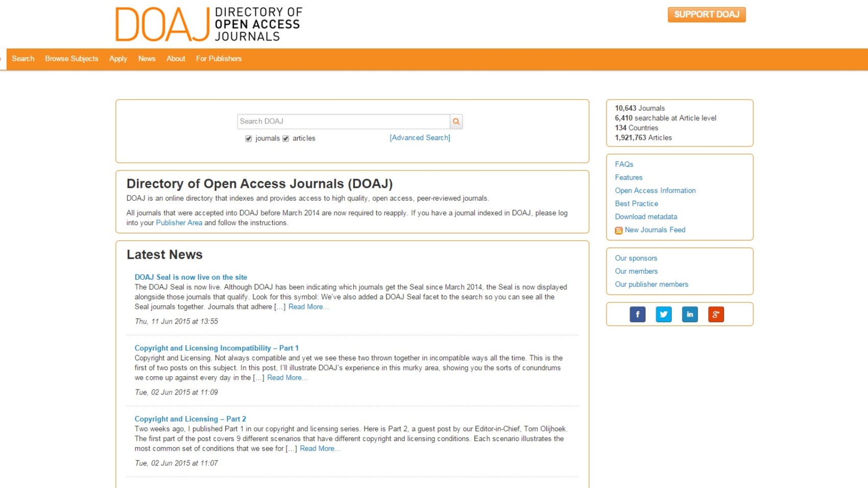Viewport: 868px width, 488px height.
Task: Open Copyright and Licensing Part 2 headline
Action: 190,419
